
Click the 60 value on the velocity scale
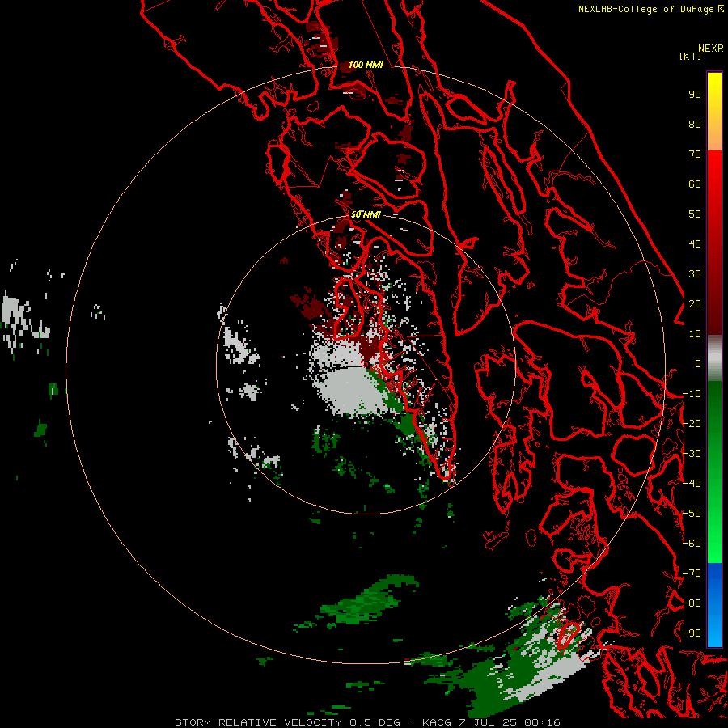(x=695, y=184)
